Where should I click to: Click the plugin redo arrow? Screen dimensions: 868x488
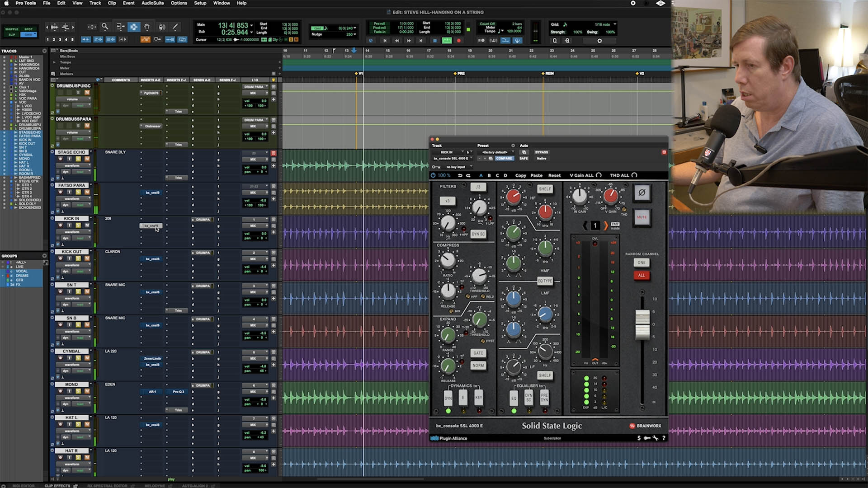point(468,175)
